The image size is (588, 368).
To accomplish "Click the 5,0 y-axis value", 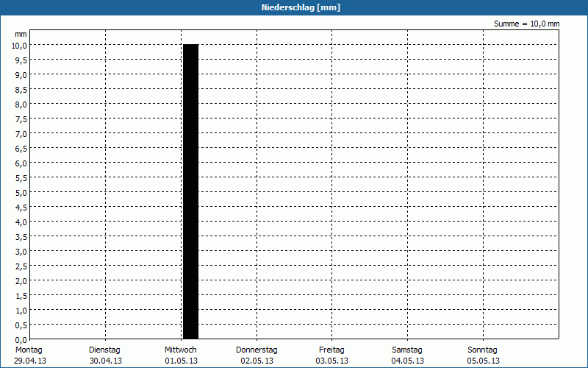I will [x=21, y=193].
